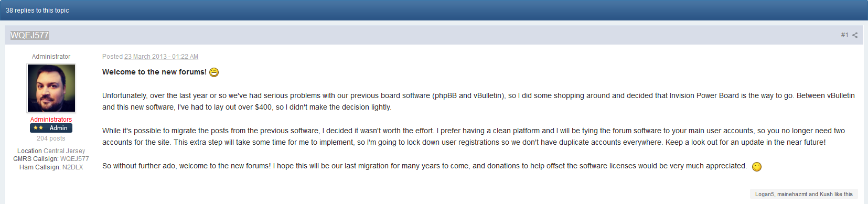Click the Administrator title above the avatar
The image size is (868, 204).
pyautogui.click(x=51, y=57)
